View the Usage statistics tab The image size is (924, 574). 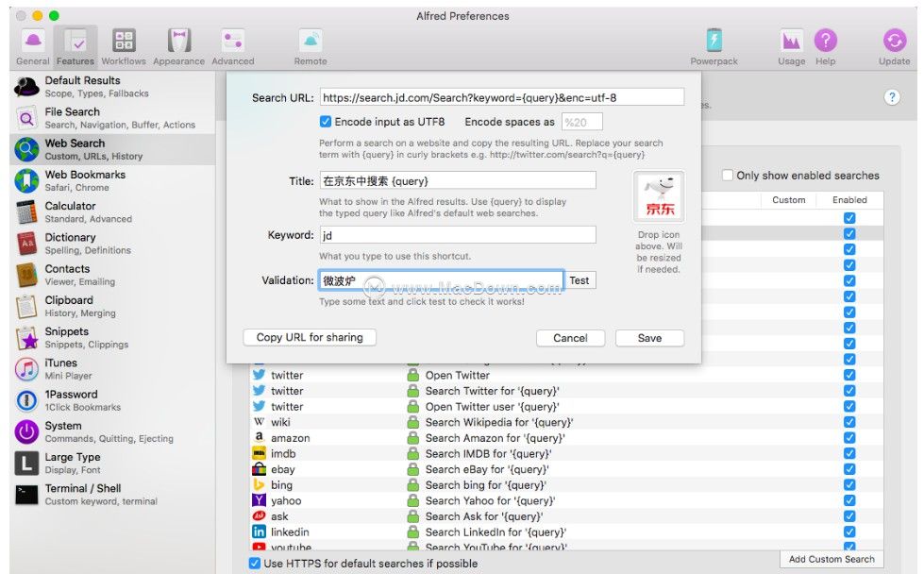792,46
